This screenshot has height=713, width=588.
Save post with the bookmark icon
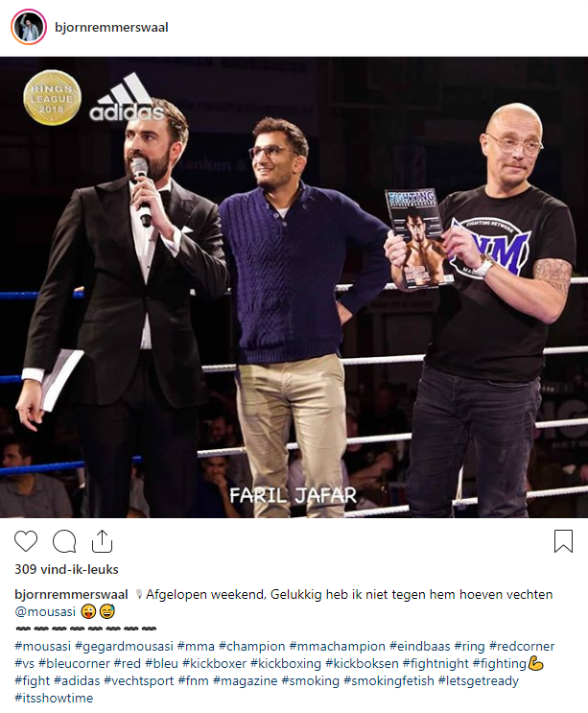click(563, 541)
